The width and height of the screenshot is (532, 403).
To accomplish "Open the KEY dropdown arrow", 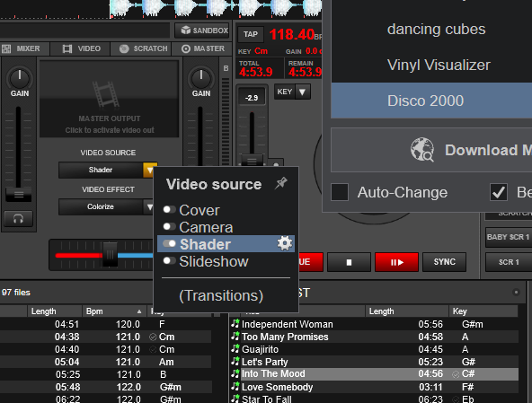I will tap(303, 92).
